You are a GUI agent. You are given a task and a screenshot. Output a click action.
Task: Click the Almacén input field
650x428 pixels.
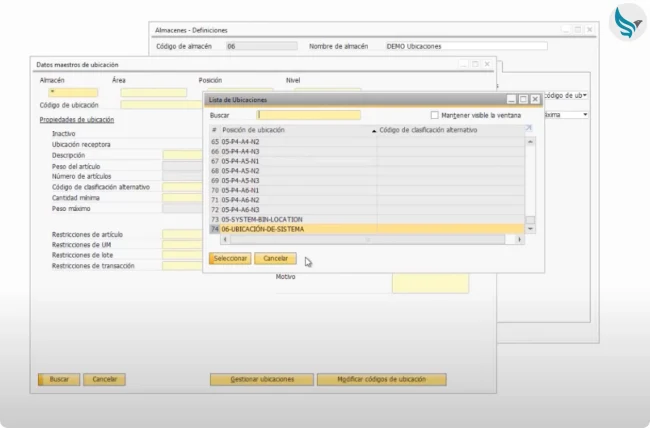[x=73, y=92]
